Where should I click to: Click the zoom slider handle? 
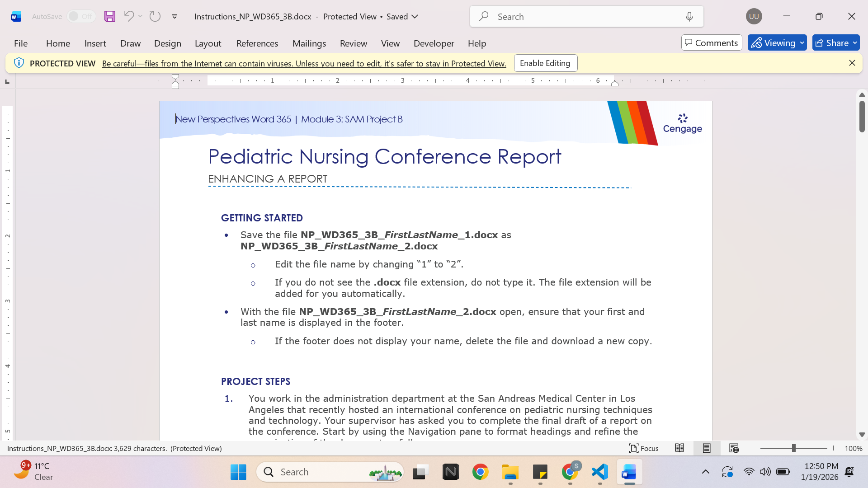pyautogui.click(x=793, y=448)
